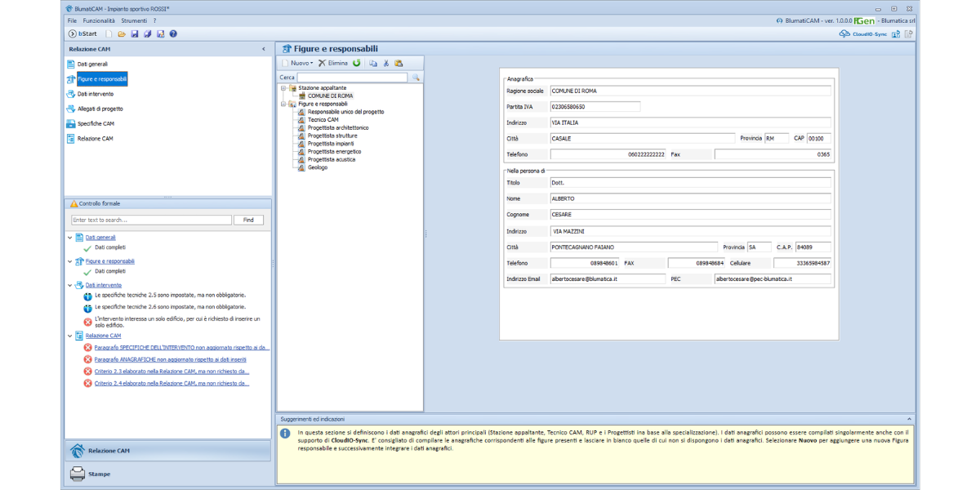Open the ? help menu

pyautogui.click(x=154, y=20)
